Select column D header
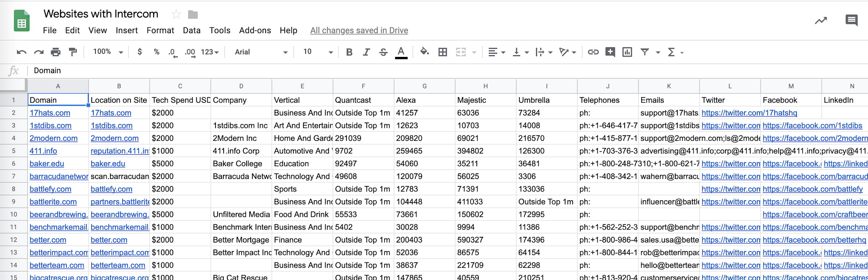The height and width of the screenshot is (280, 868). pyautogui.click(x=241, y=86)
